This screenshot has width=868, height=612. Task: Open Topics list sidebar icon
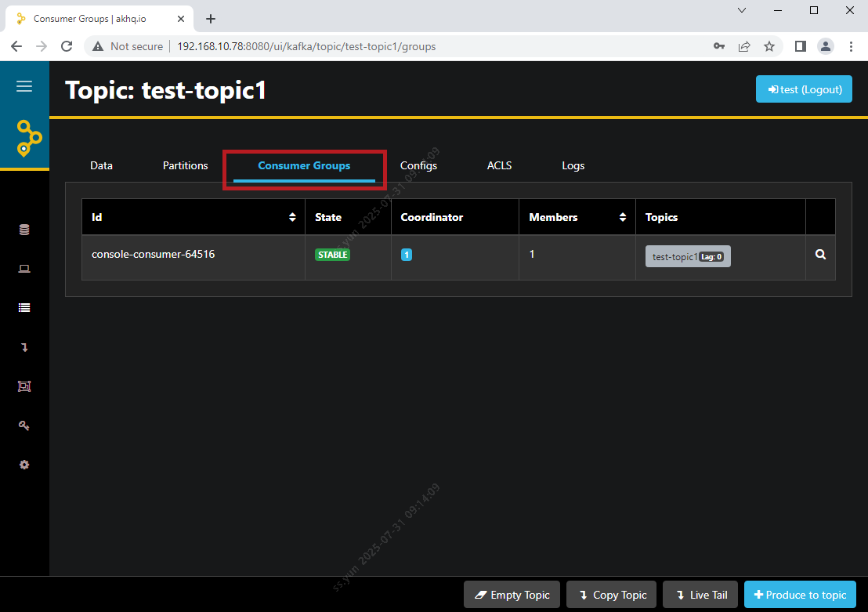pyautogui.click(x=24, y=308)
